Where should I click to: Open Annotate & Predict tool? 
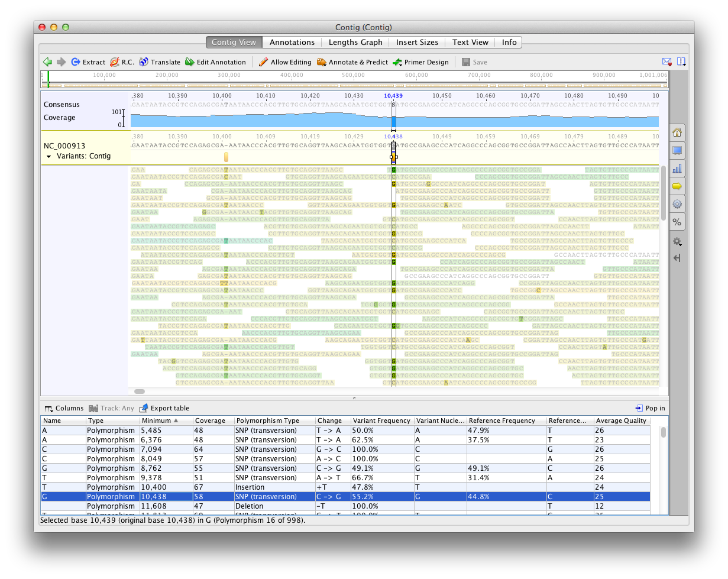coord(352,62)
